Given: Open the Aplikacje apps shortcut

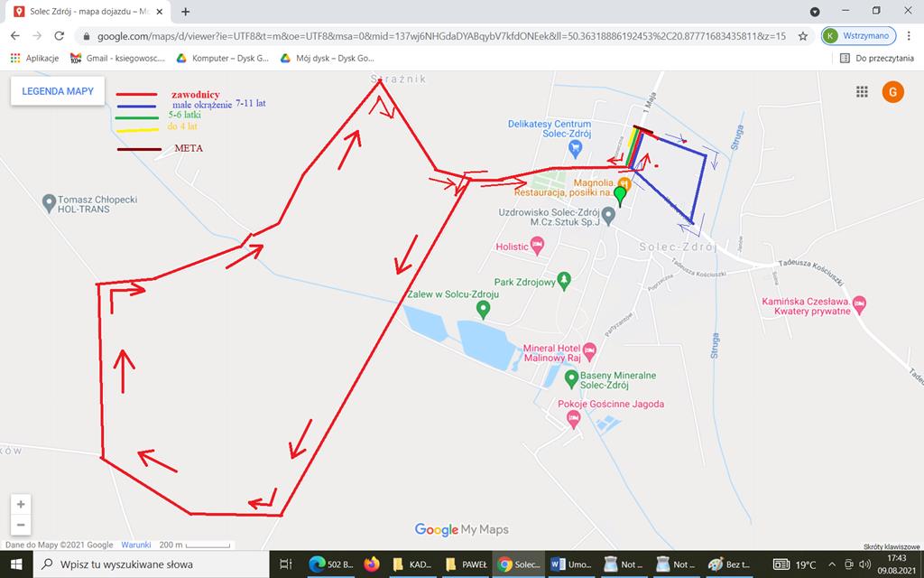Looking at the screenshot, I should pyautogui.click(x=34, y=58).
